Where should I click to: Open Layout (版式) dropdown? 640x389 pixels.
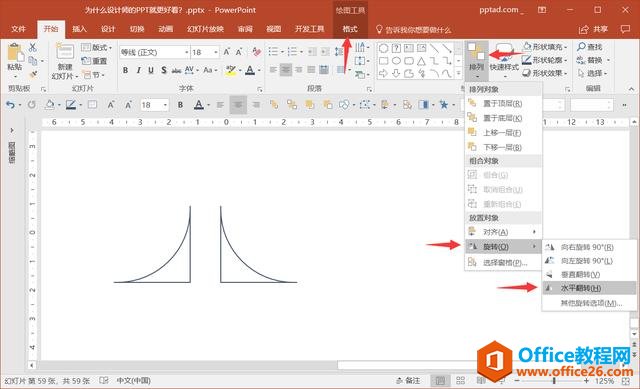[x=96, y=47]
